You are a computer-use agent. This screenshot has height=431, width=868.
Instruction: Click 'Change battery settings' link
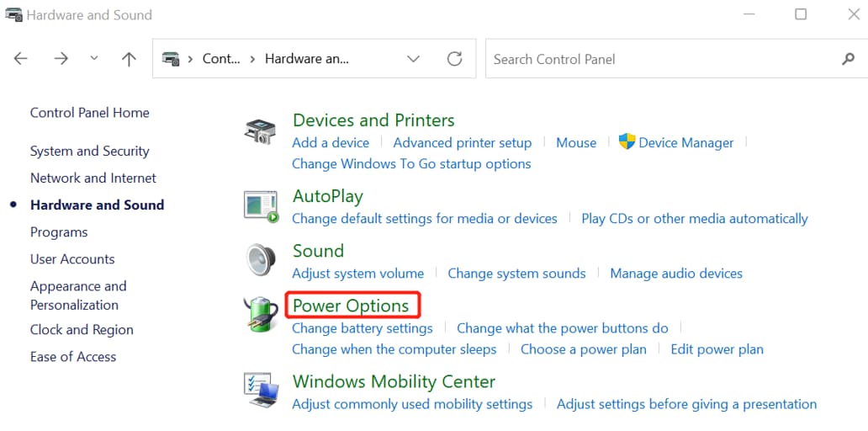[x=362, y=328]
